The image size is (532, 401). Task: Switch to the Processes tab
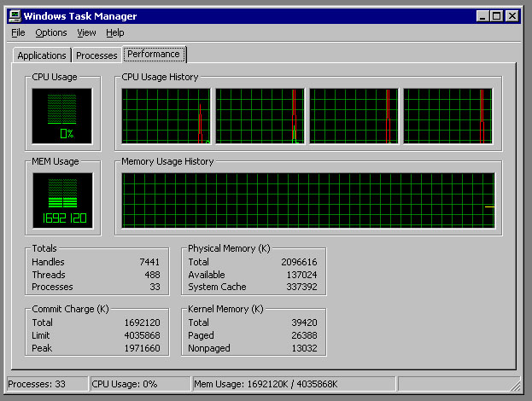(x=96, y=55)
